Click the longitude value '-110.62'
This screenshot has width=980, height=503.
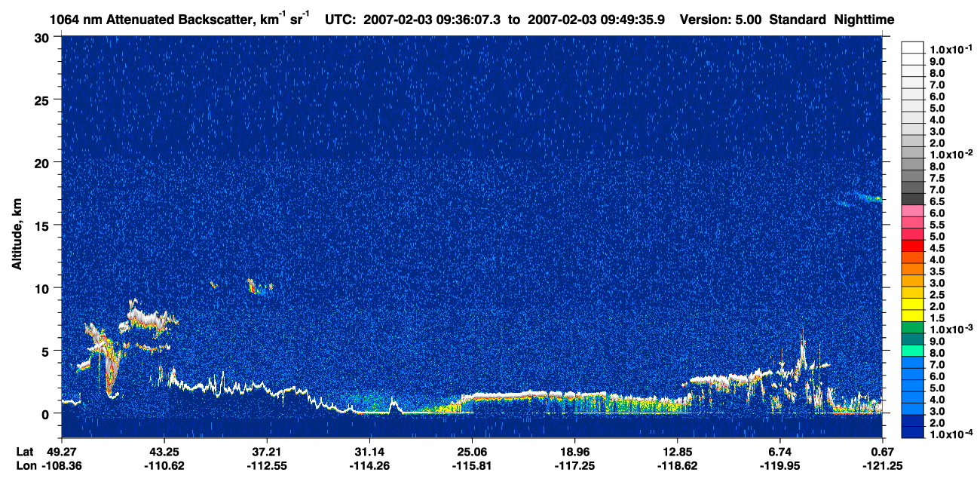pos(164,465)
